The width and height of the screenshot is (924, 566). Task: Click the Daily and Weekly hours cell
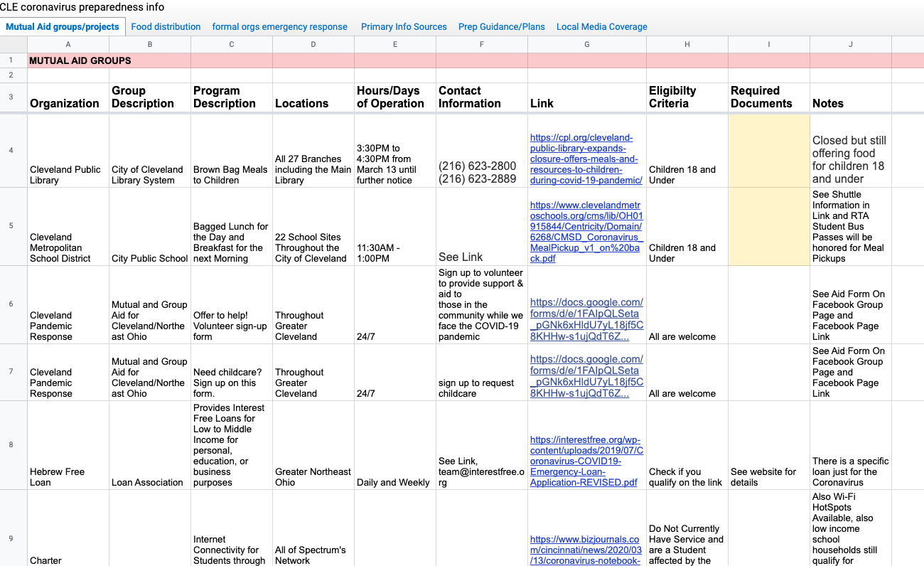395,445
